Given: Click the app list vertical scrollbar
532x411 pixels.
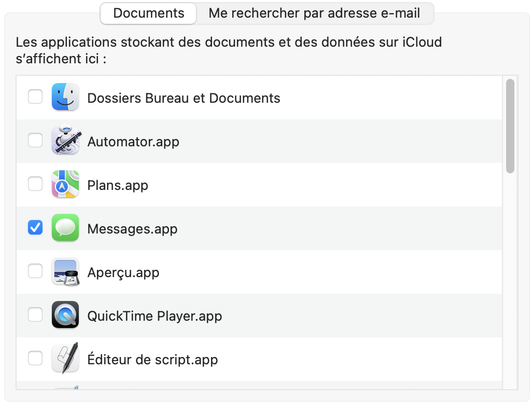Looking at the screenshot, I should pos(510,126).
